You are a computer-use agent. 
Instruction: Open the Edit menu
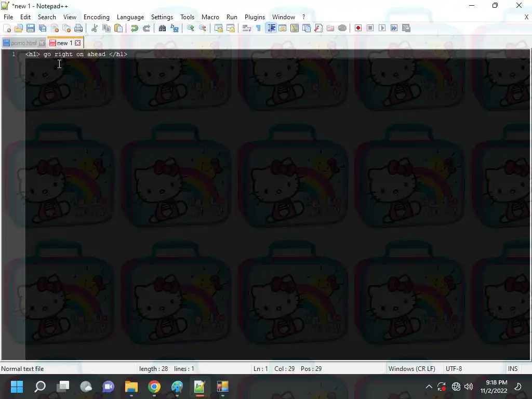25,17
